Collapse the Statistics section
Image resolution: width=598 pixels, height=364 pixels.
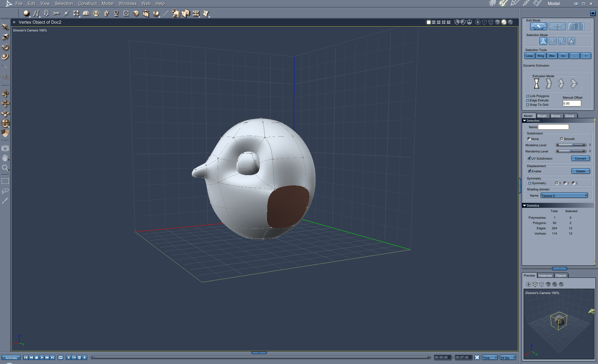point(524,206)
